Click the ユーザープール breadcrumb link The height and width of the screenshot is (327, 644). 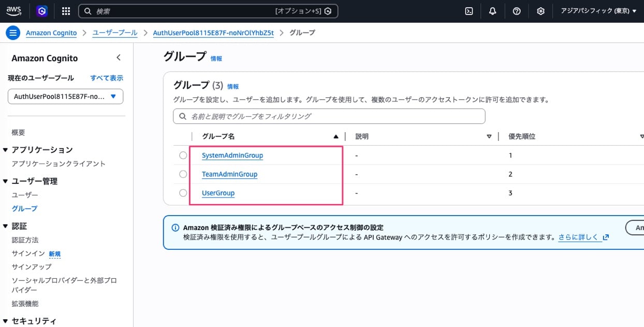click(x=114, y=33)
